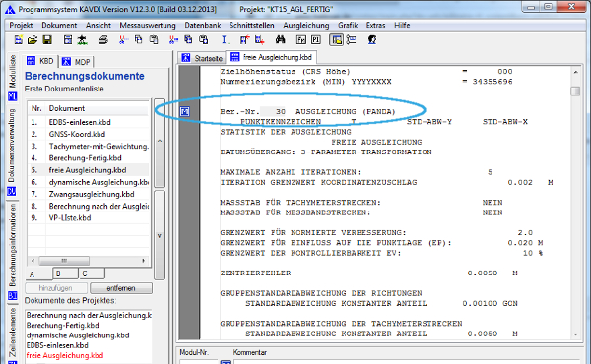Image resolution: width=591 pixels, height=364 pixels.
Task: Click the delete row toolbar icon
Action: point(260,40)
